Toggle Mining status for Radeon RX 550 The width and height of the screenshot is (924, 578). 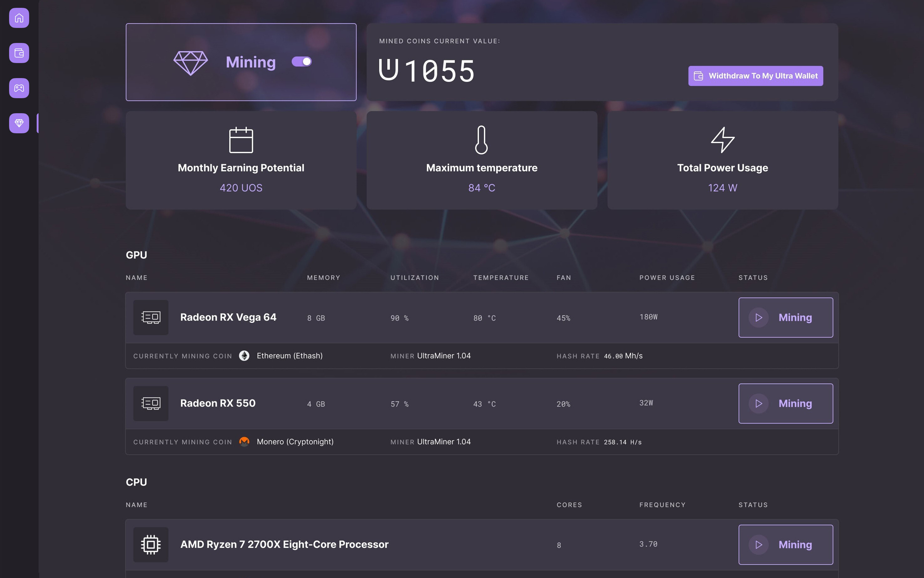(x=785, y=404)
